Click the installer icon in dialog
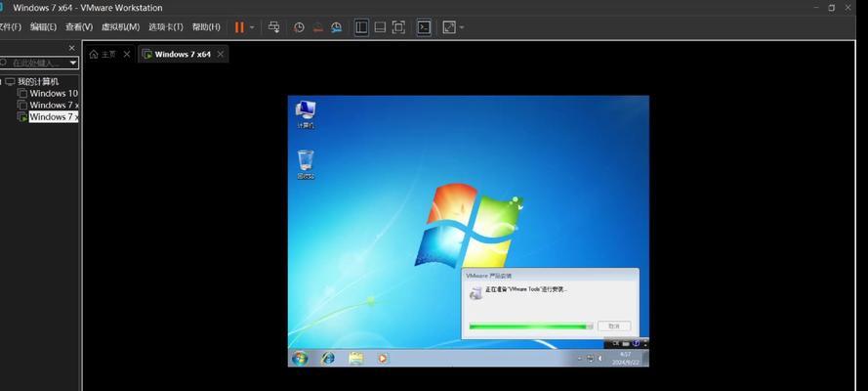 [475, 292]
